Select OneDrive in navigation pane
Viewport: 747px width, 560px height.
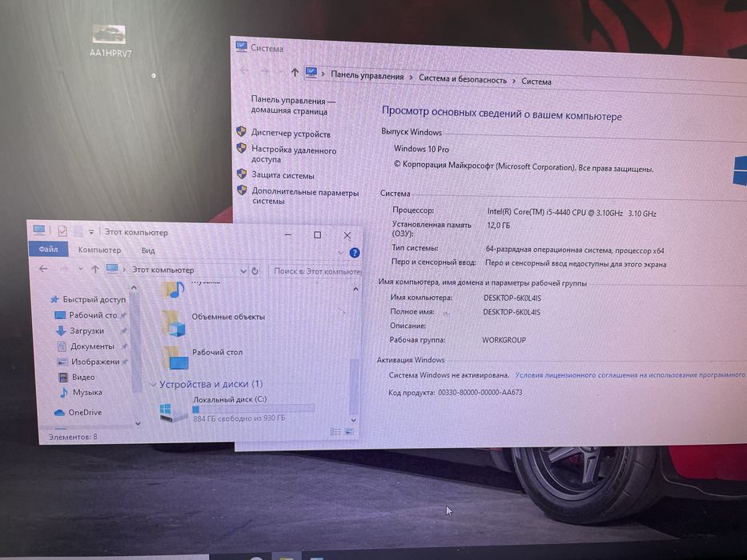pos(78,412)
